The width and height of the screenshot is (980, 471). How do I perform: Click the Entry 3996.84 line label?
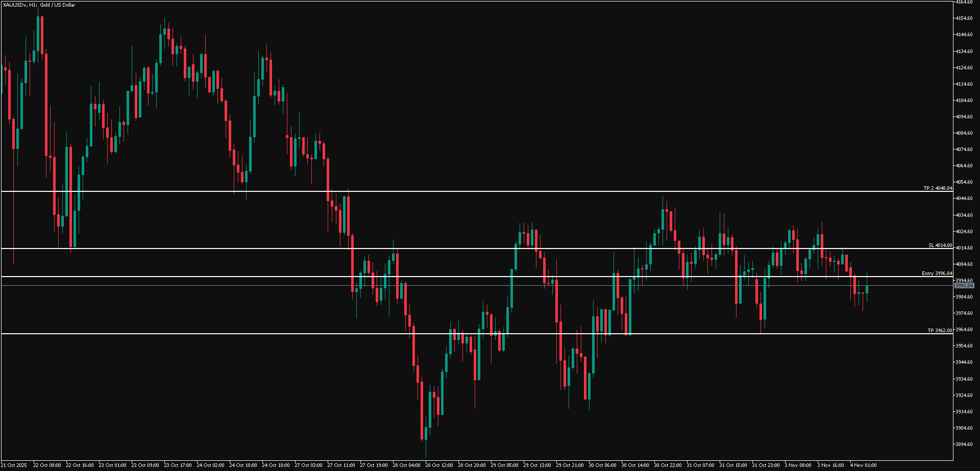[937, 274]
